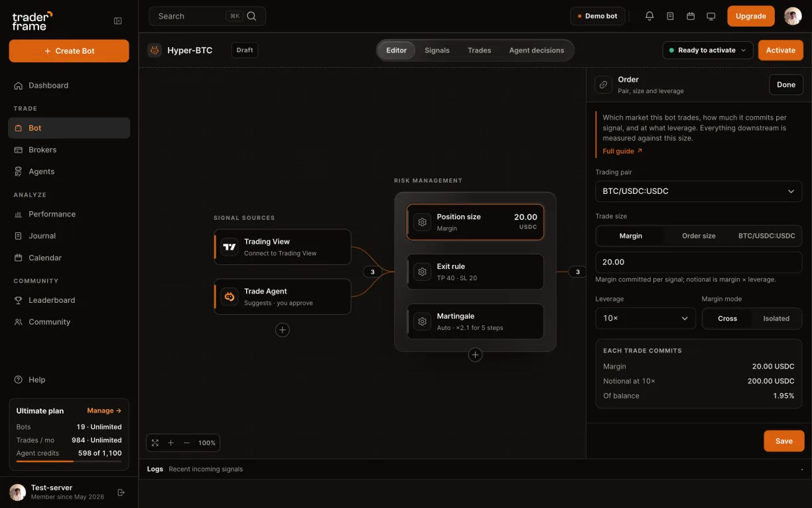Viewport: 812px width, 508px height.
Task: Switch to the Signals tab
Action: 437,50
